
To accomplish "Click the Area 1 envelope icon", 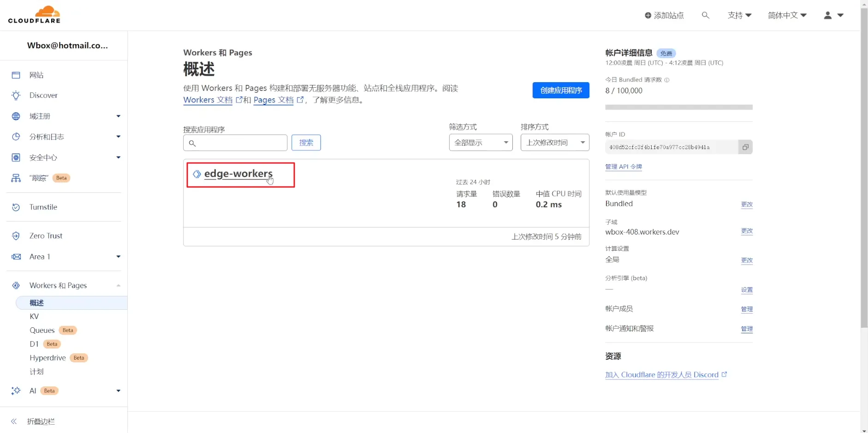I will coord(16,257).
